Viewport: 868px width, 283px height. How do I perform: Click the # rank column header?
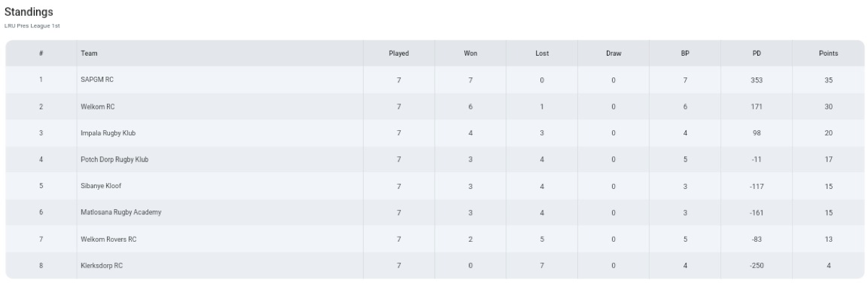pyautogui.click(x=41, y=54)
